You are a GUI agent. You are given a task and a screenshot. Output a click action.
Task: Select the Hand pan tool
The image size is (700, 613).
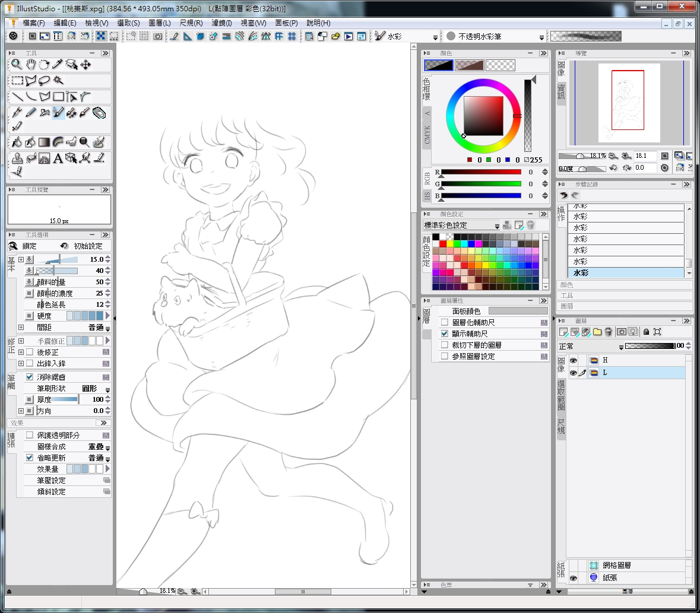(x=30, y=65)
